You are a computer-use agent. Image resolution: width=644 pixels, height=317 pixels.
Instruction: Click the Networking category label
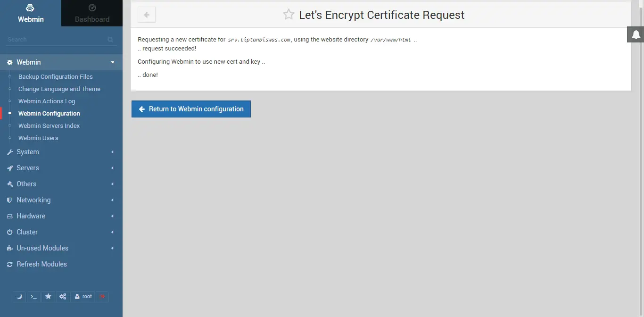[33, 200]
